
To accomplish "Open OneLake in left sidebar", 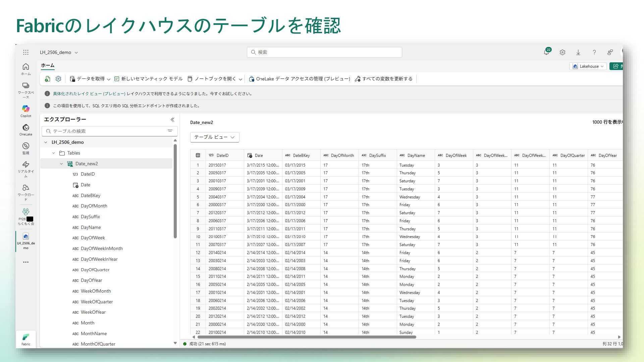I will point(26,130).
